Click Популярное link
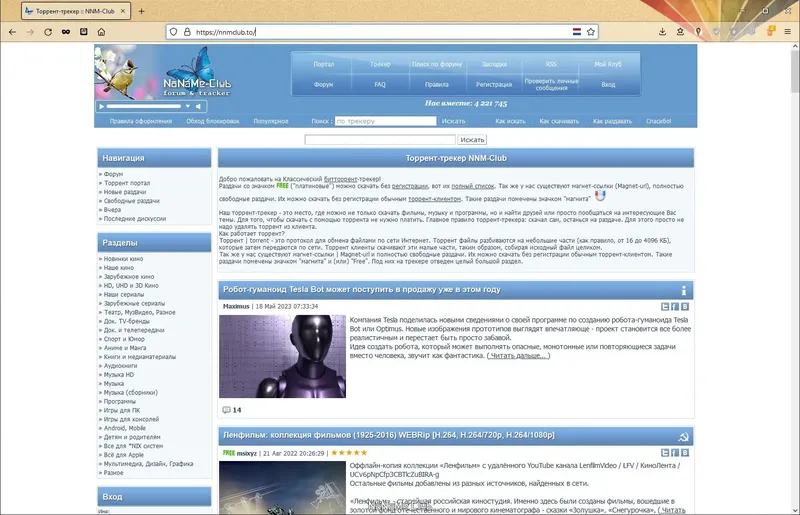 (x=271, y=121)
